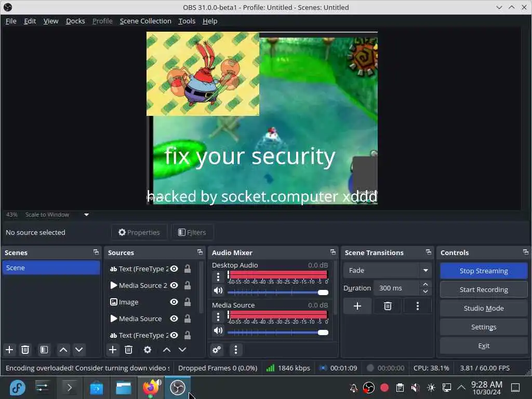Screen dimensions: 532x399
Task: Decrease transition duration stepper down
Action: point(425,292)
